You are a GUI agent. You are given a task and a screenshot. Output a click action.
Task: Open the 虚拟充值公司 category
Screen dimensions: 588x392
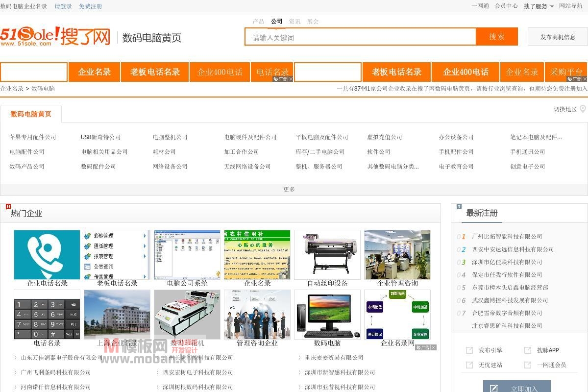(x=385, y=137)
